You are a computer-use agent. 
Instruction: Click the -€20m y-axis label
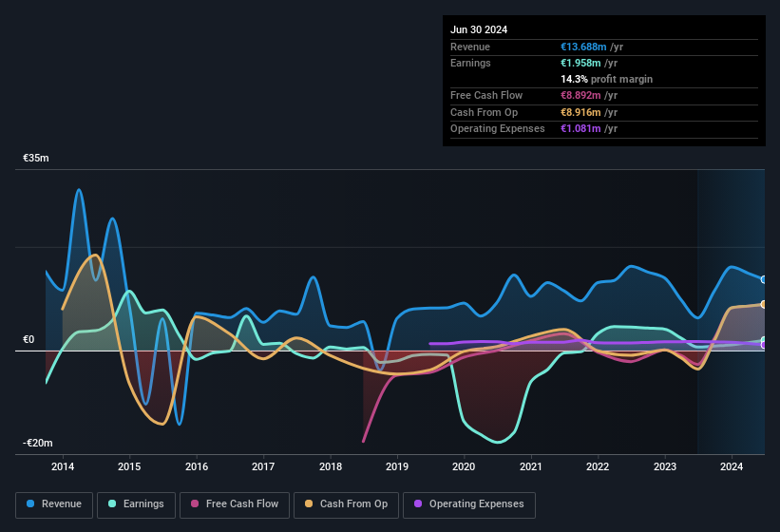[38, 443]
